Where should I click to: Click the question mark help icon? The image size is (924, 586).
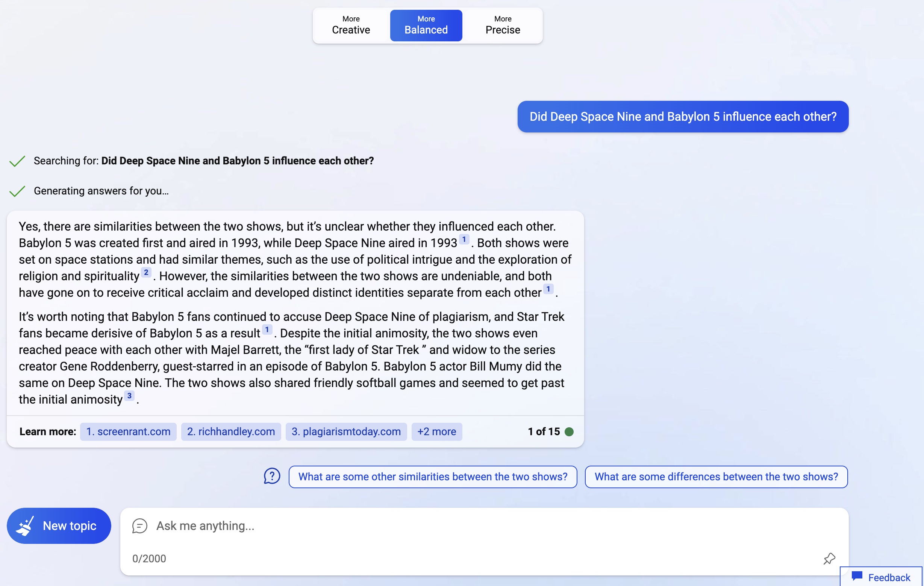(272, 476)
